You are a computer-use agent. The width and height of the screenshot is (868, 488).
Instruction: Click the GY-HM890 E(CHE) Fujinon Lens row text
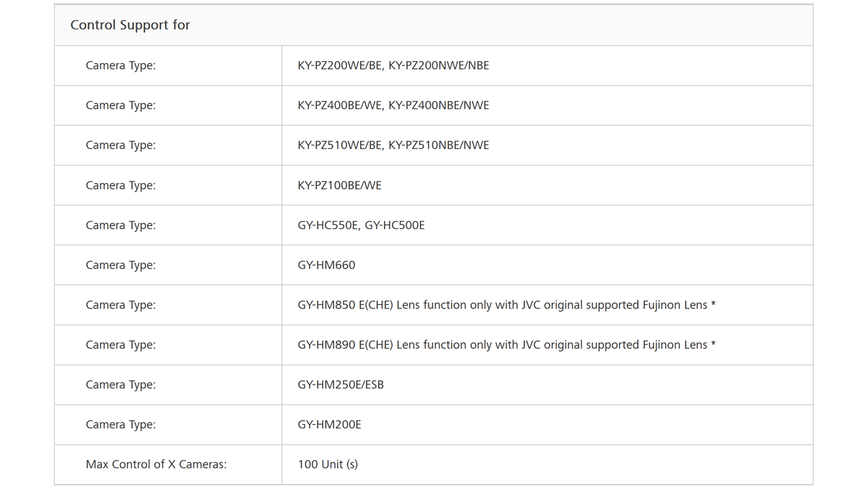click(x=507, y=345)
